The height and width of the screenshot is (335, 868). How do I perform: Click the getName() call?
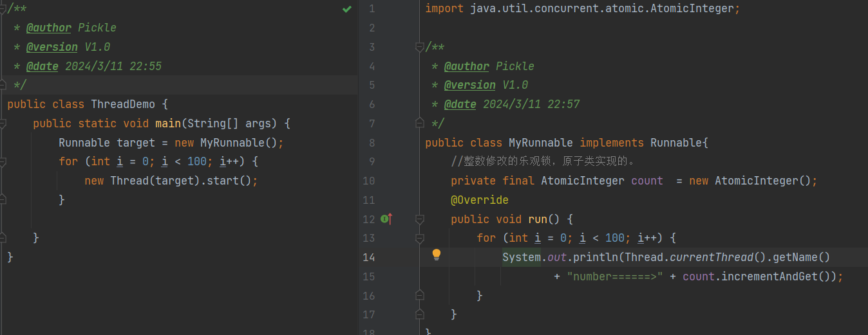[x=802, y=257]
